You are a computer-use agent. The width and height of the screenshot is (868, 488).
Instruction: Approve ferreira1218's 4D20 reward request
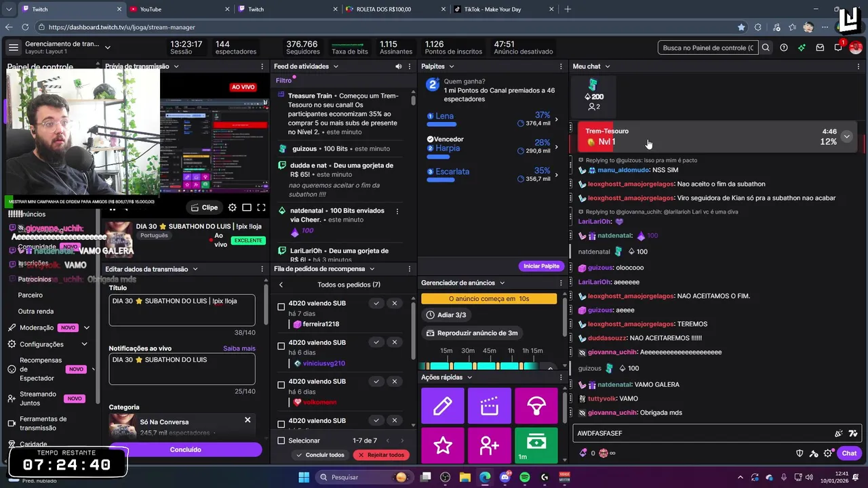376,304
